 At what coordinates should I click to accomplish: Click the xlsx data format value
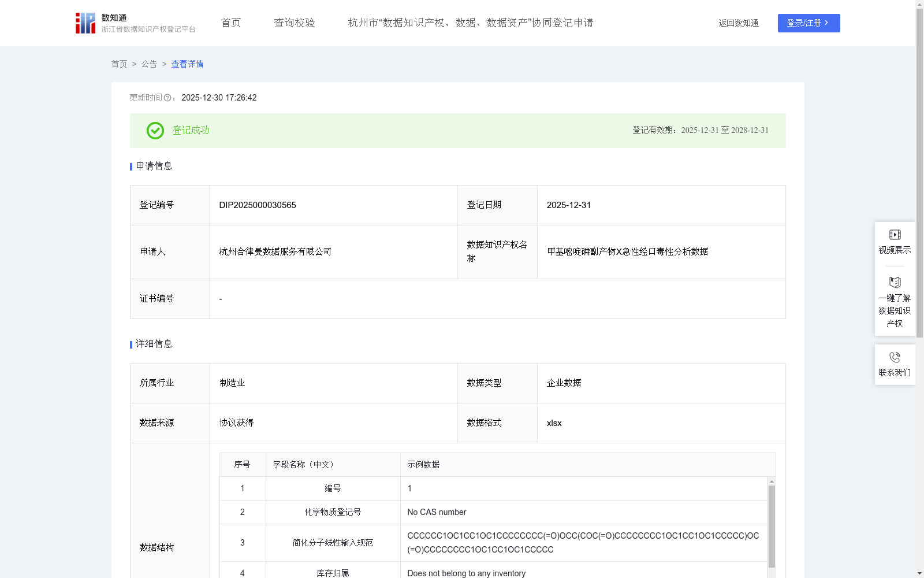(x=554, y=423)
